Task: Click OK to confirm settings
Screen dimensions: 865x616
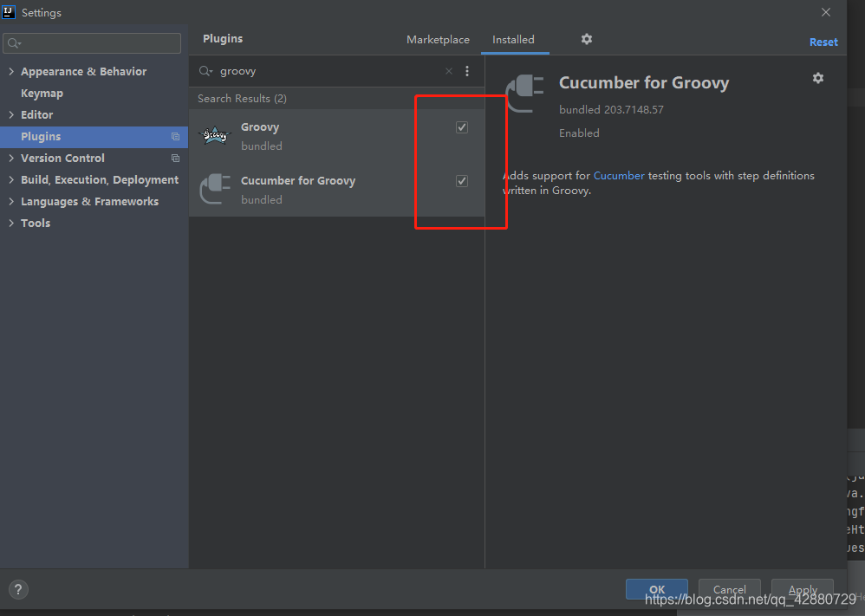Action: click(656, 589)
